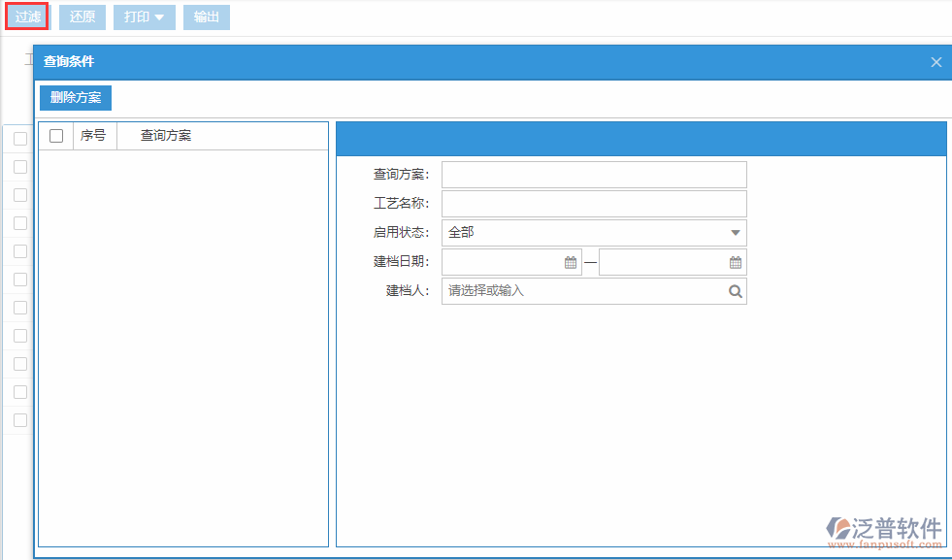
Task: Click the 输出 export button
Action: 206,16
